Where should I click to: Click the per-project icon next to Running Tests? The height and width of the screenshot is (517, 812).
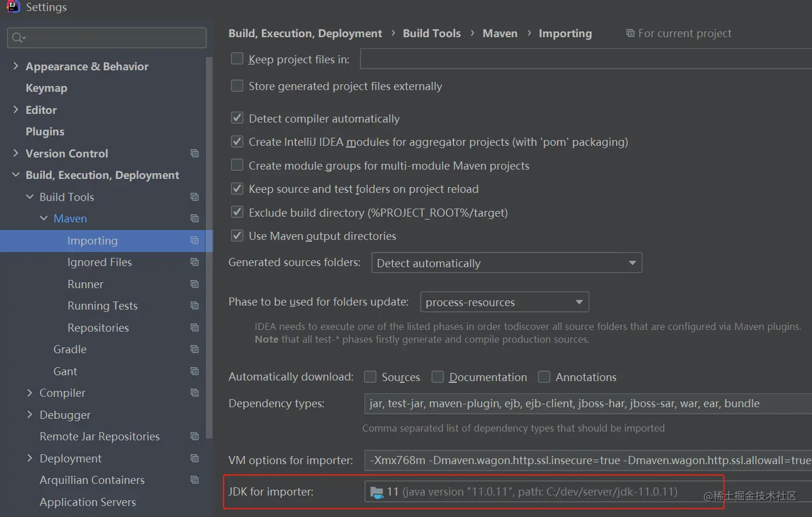[x=195, y=306]
